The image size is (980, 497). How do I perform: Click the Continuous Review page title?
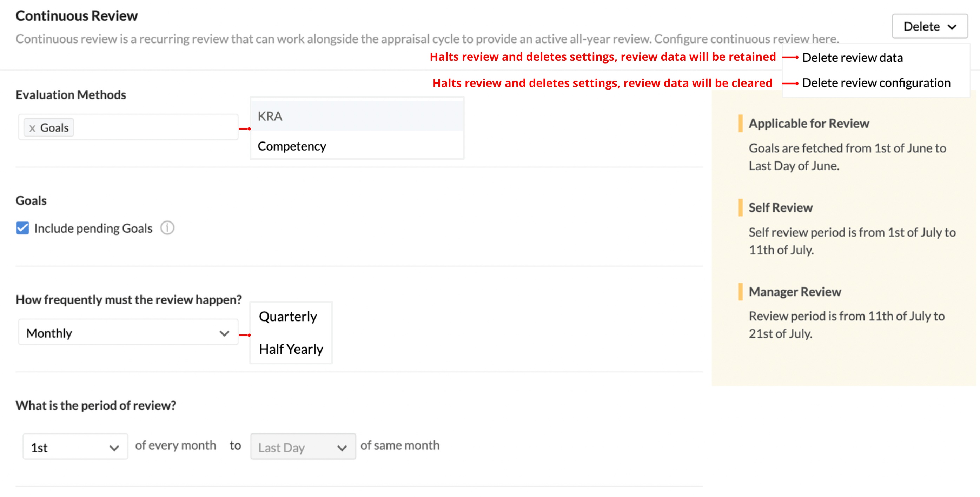77,15
